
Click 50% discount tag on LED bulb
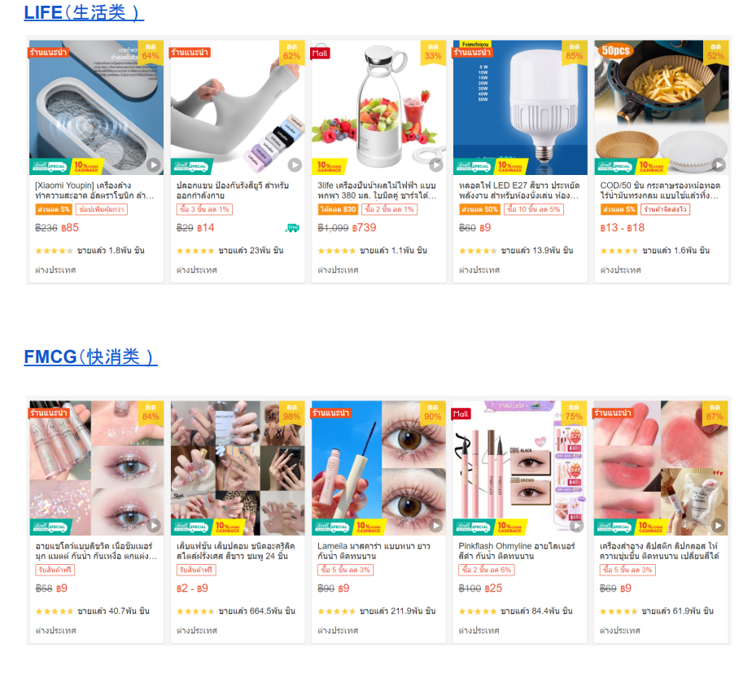click(479, 209)
